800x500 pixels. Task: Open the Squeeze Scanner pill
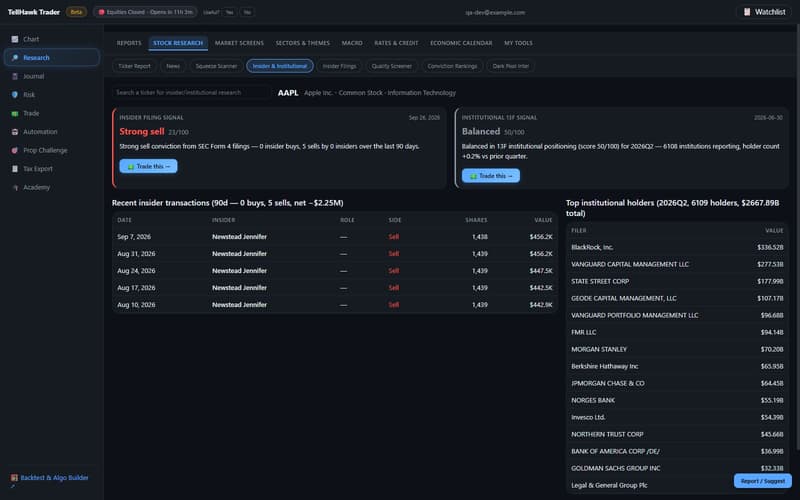216,66
